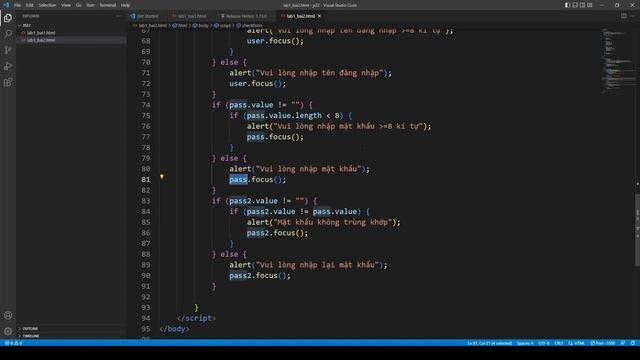Open lab1_bai1.html in Explorer tree
Screen dimensions: 640x360
pos(41,33)
